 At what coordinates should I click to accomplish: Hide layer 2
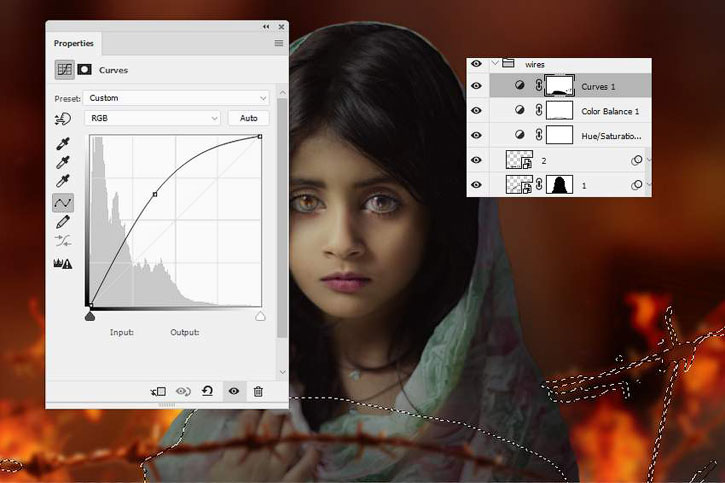click(476, 160)
